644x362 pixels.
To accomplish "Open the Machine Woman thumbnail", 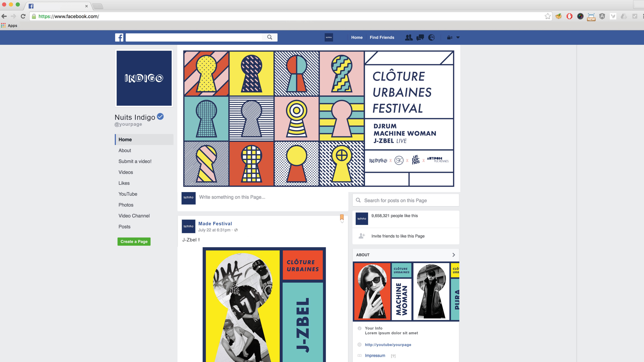I will point(383,291).
